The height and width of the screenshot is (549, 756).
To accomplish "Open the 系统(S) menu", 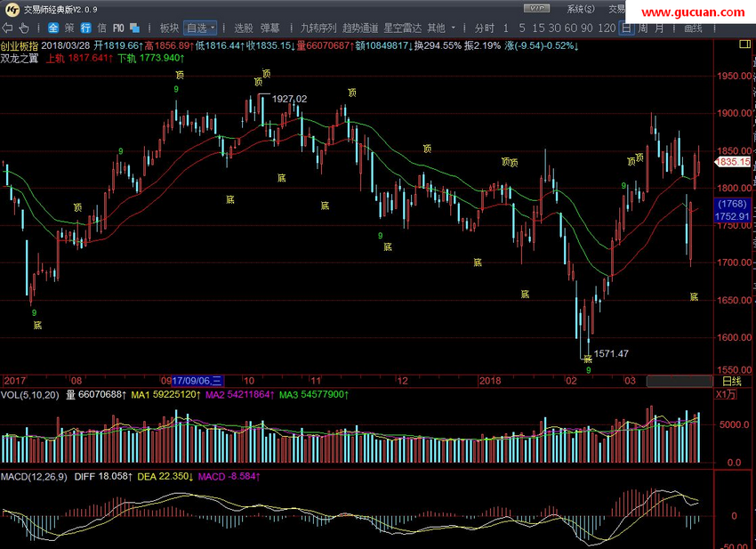I will click(581, 9).
